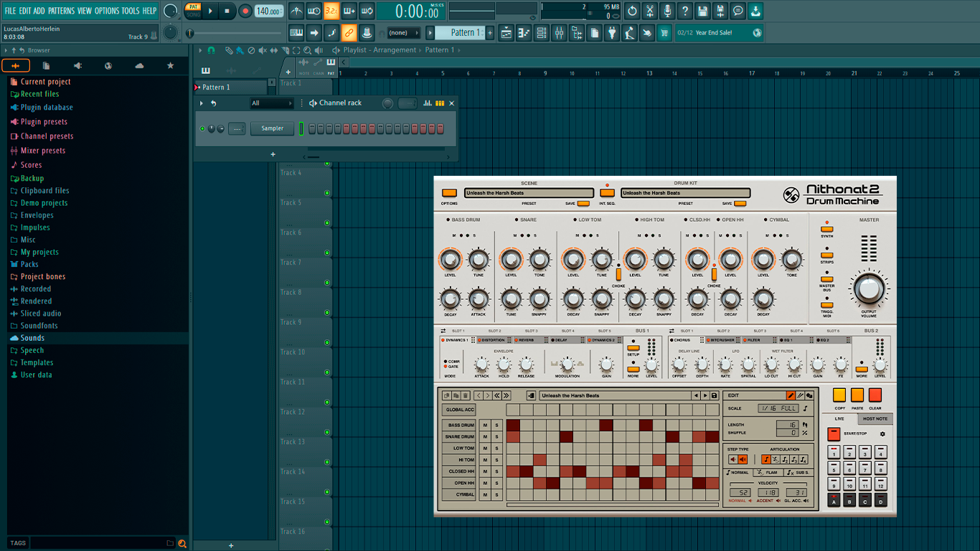Click the export wave download icon
The height and width of the screenshot is (551, 980).
(756, 11)
